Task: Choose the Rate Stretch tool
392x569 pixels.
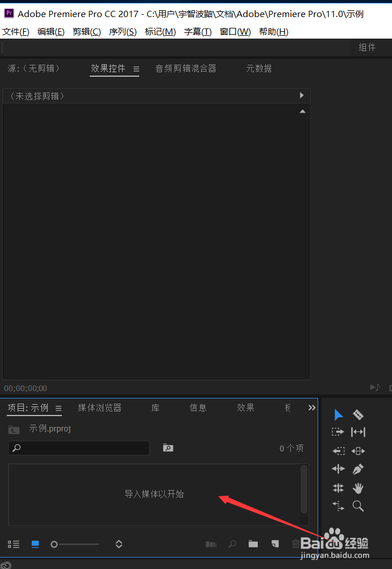Action: click(x=339, y=506)
